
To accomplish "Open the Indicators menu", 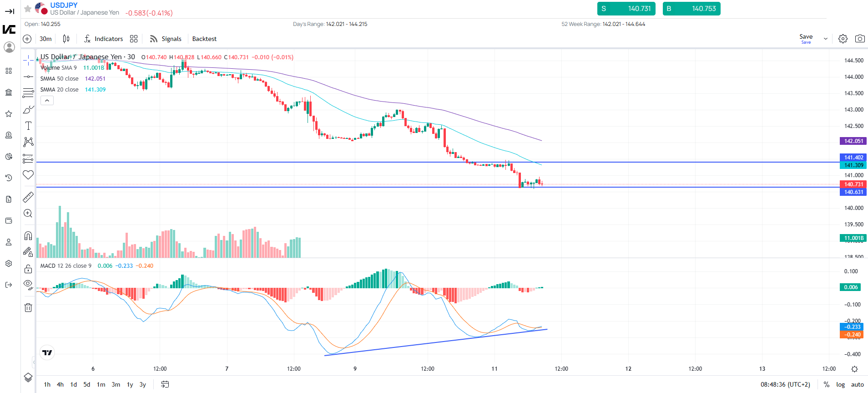I will tap(104, 39).
